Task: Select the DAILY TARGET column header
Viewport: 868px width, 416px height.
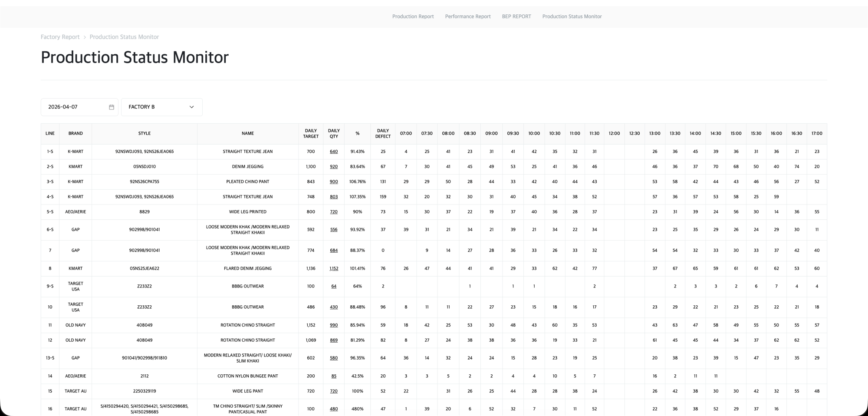Action: [310, 133]
